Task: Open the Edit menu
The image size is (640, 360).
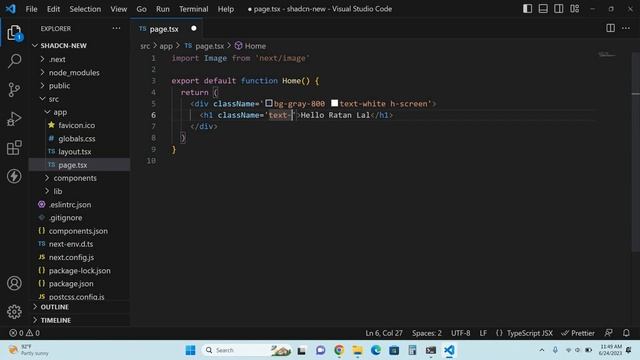Action: tap(53, 9)
